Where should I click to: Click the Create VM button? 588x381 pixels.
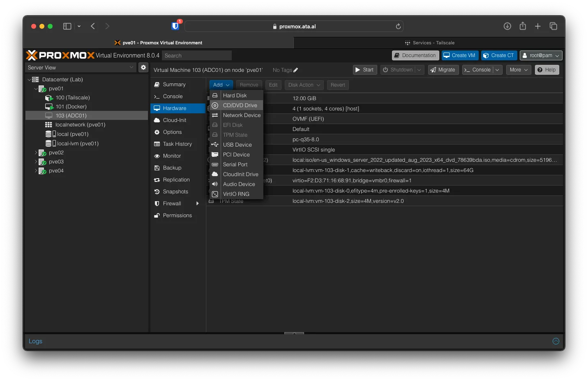(460, 55)
